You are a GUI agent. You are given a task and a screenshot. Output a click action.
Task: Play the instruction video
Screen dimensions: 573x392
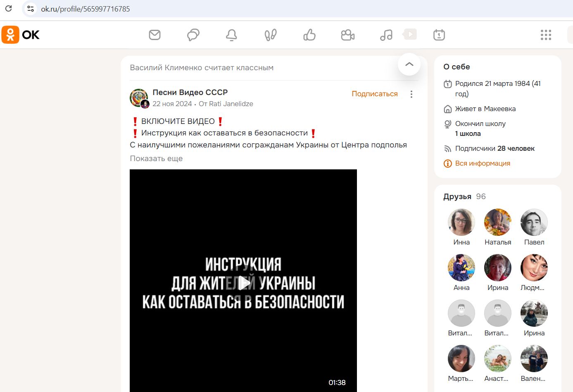[244, 283]
